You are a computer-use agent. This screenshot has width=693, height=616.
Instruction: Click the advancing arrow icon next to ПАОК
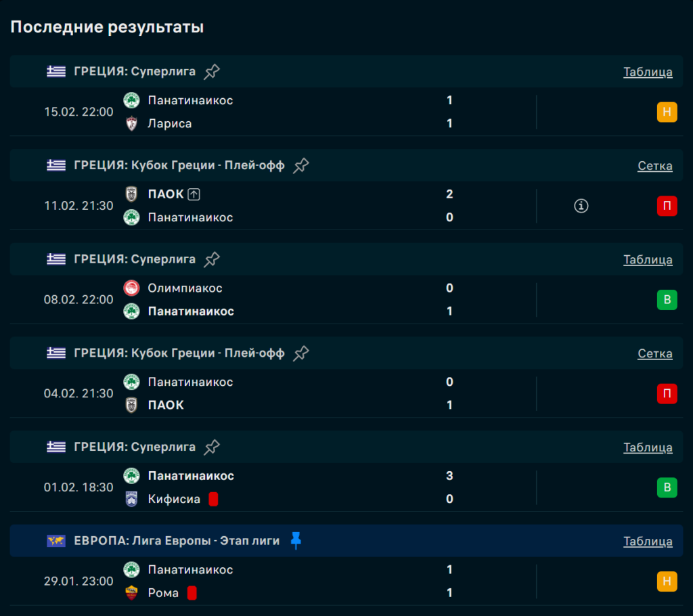pyautogui.click(x=194, y=194)
